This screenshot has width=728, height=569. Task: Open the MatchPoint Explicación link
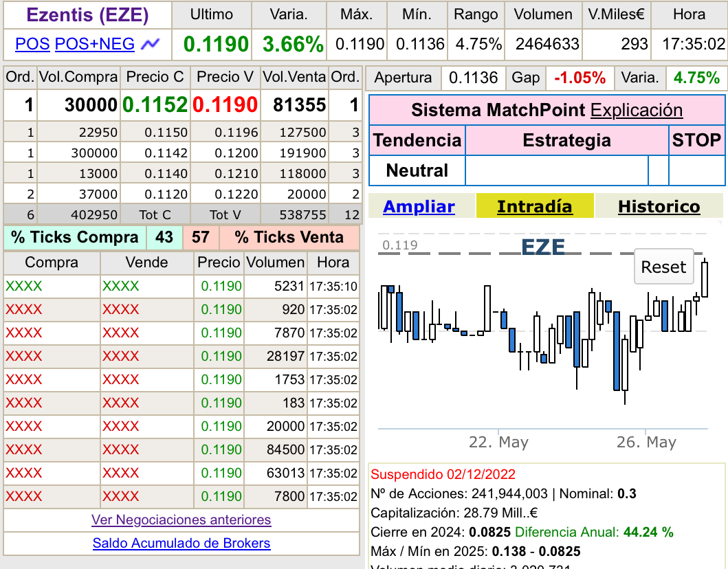[636, 111]
